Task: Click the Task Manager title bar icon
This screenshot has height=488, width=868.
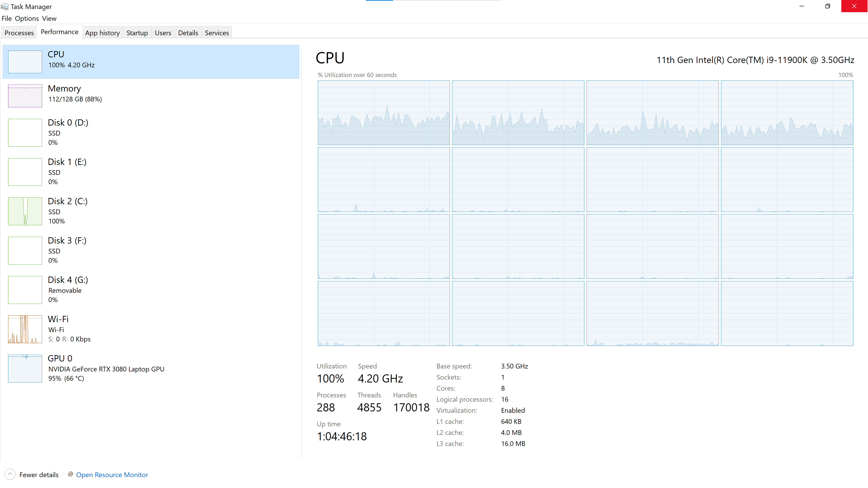Action: pos(5,6)
